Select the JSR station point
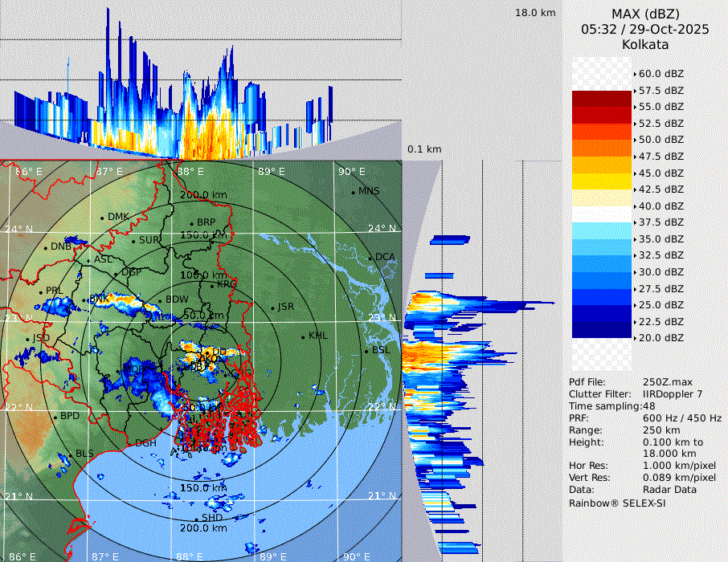Image resolution: width=728 pixels, height=562 pixels. (271, 307)
